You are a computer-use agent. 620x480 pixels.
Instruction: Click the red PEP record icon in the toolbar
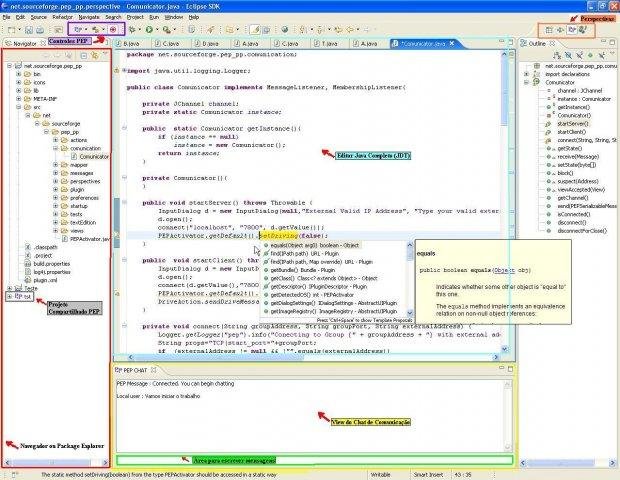tap(113, 29)
